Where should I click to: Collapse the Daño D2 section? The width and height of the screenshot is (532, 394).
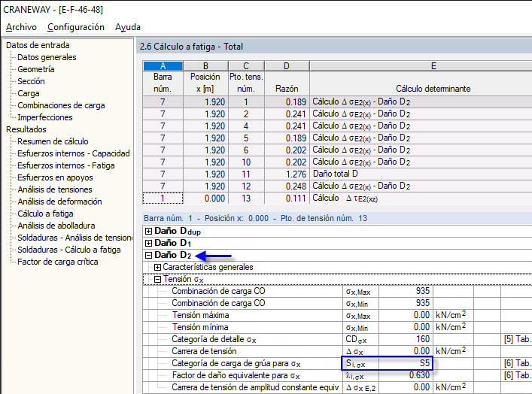[x=148, y=256]
